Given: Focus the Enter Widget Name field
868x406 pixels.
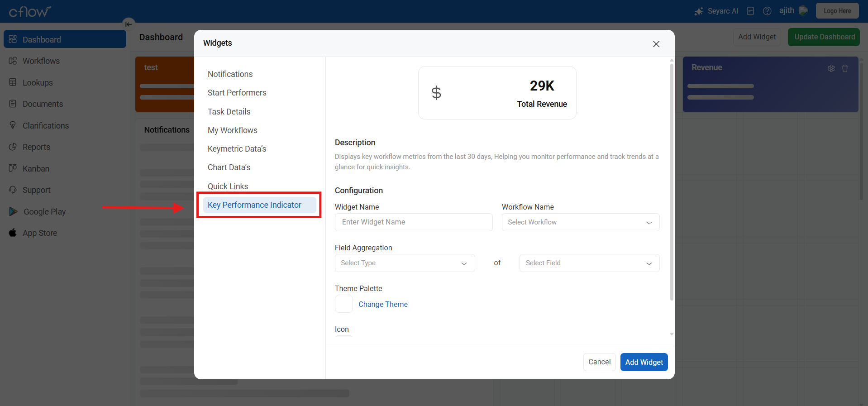Looking at the screenshot, I should point(413,222).
